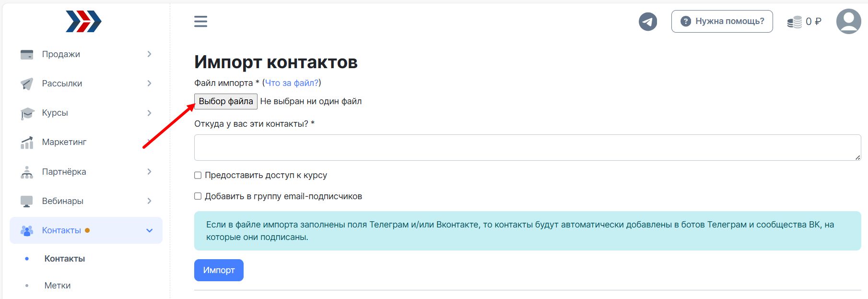Click the Рассылки paper plane icon
868x299 pixels.
27,84
